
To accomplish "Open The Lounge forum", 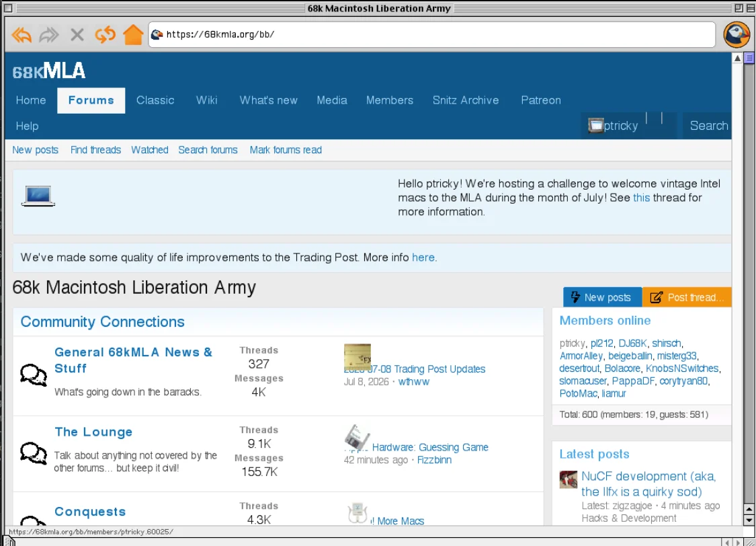I will (x=93, y=432).
